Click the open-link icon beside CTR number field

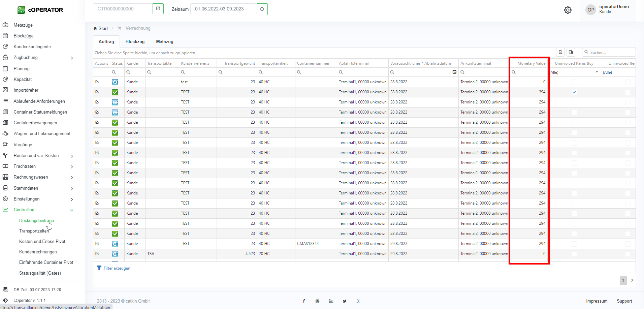coord(158,9)
